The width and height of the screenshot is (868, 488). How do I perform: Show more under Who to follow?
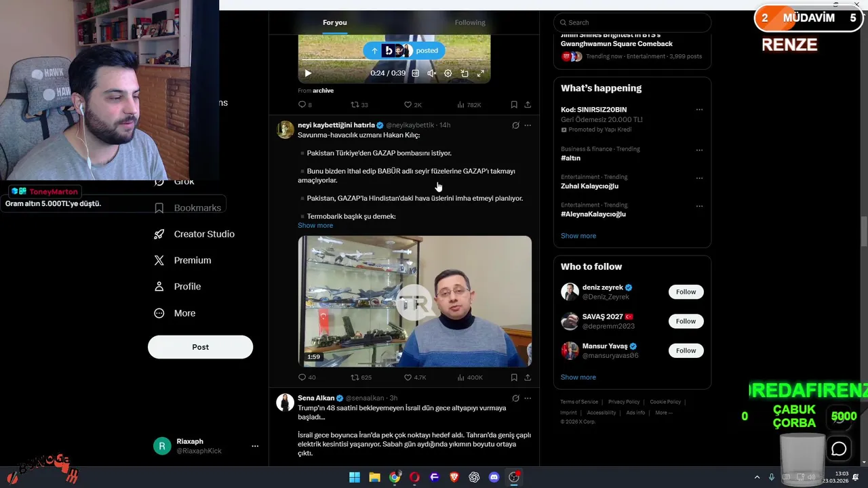(578, 377)
